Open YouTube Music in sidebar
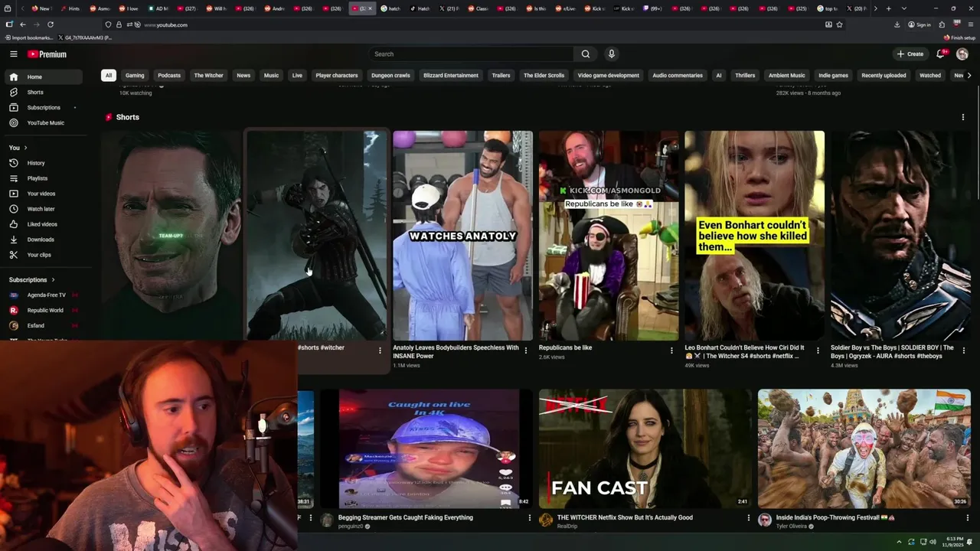This screenshot has width=980, height=551. coord(43,122)
